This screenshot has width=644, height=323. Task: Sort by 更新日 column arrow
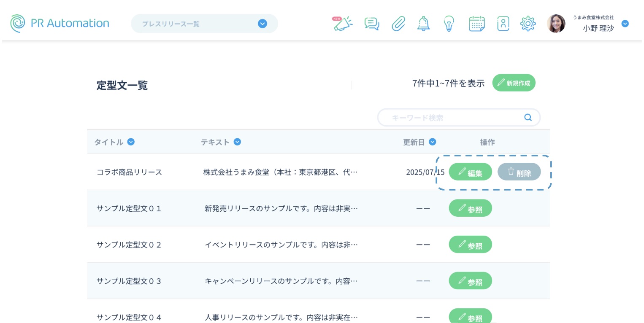[432, 142]
